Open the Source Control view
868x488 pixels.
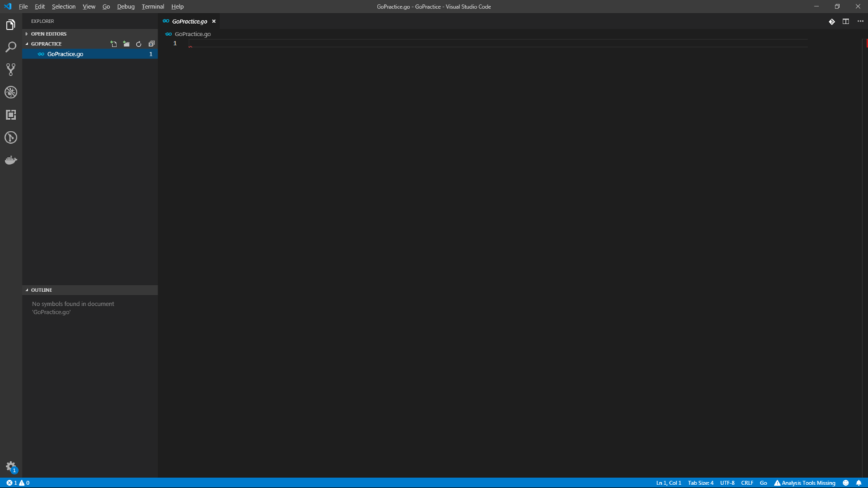point(11,69)
